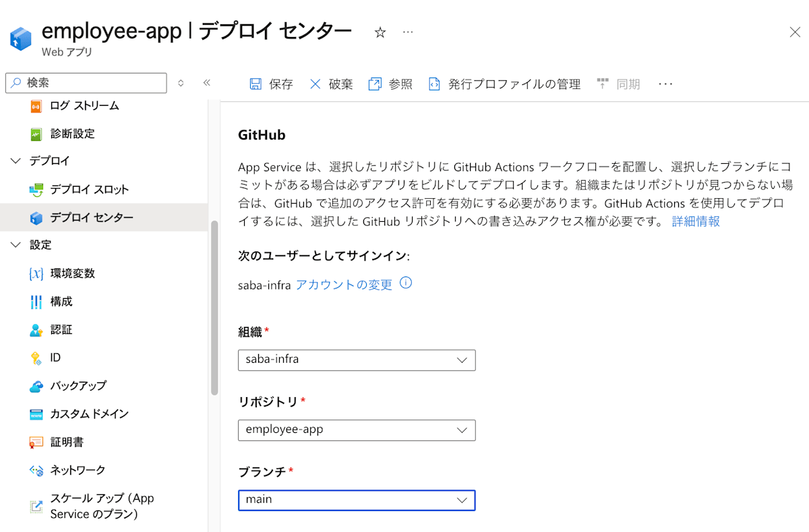The image size is (809, 532).
Task: Click the up-down sort arrows beside search
Action: 180,83
